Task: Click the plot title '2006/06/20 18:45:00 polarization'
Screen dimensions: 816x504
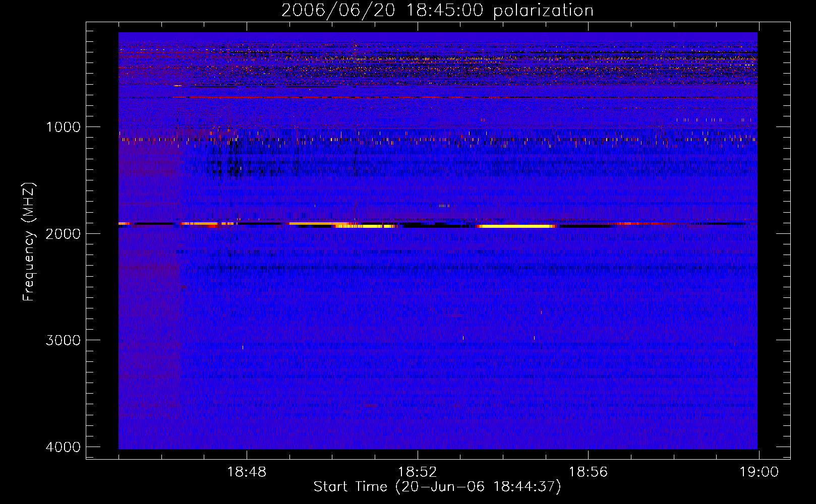Action: point(437,11)
